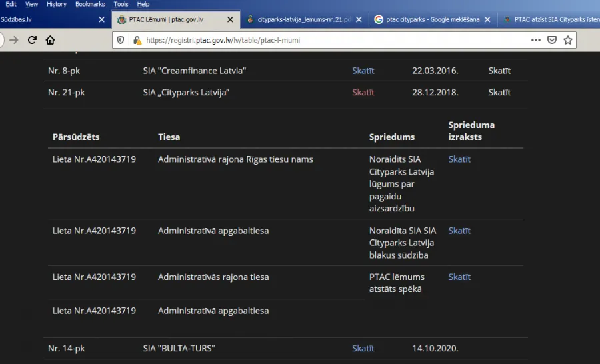The height and width of the screenshot is (364, 600).
Task: Click Administratīvās rajona tiesa cell
Action: pos(213,277)
